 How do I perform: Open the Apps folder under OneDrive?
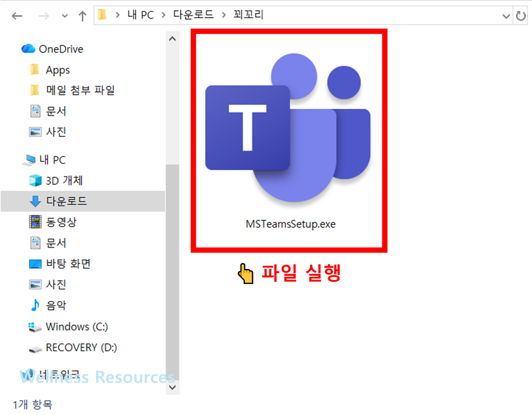coord(58,70)
